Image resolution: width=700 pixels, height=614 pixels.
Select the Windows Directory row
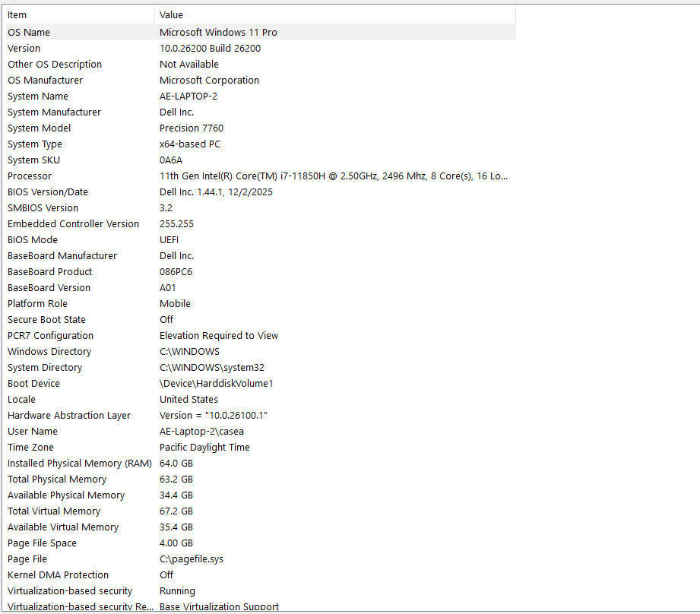coord(259,352)
